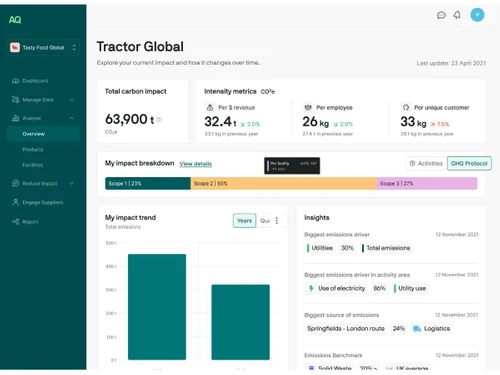This screenshot has width=500, height=375.
Task: Open Engage Suppliers in sidebar
Action: click(43, 202)
